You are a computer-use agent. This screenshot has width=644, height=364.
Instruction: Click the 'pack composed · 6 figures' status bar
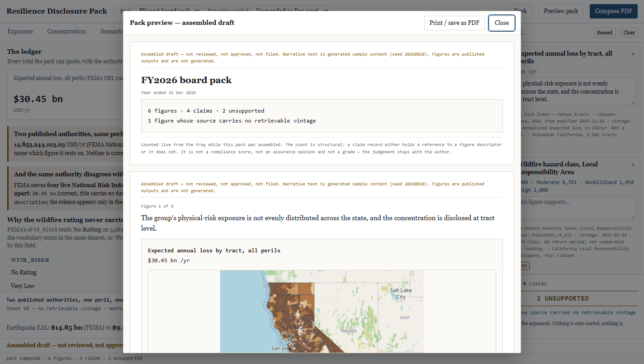[74, 358]
